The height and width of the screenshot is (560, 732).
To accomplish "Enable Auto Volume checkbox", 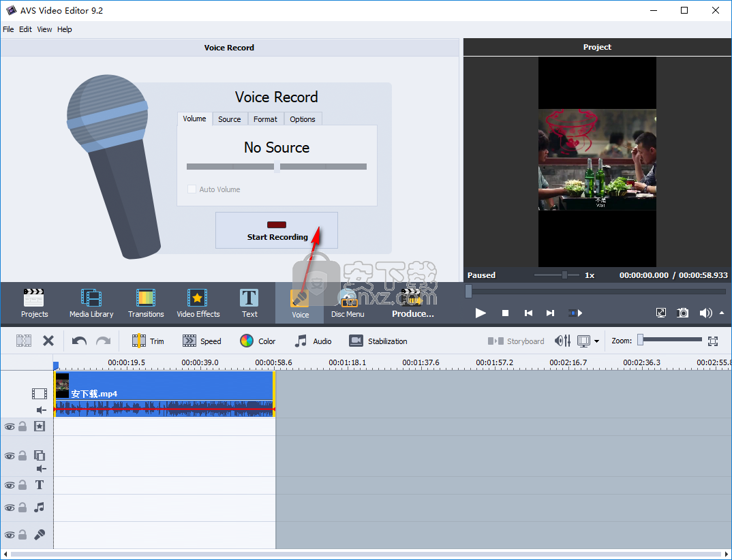I will (x=192, y=189).
